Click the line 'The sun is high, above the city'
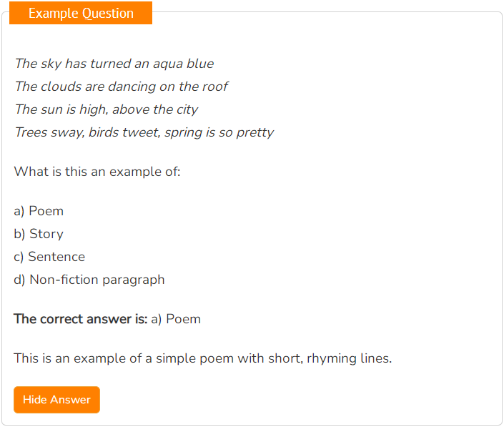This screenshot has width=504, height=427. (107, 109)
